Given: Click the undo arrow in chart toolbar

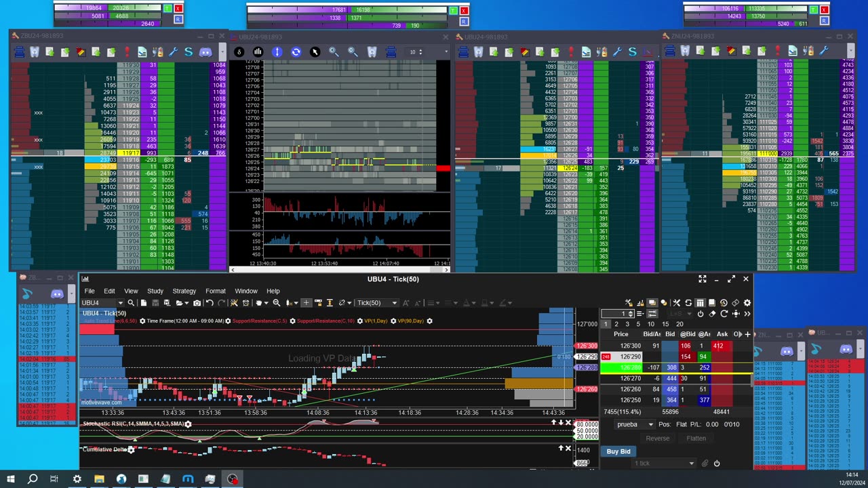Looking at the screenshot, I should pyautogui.click(x=210, y=303).
